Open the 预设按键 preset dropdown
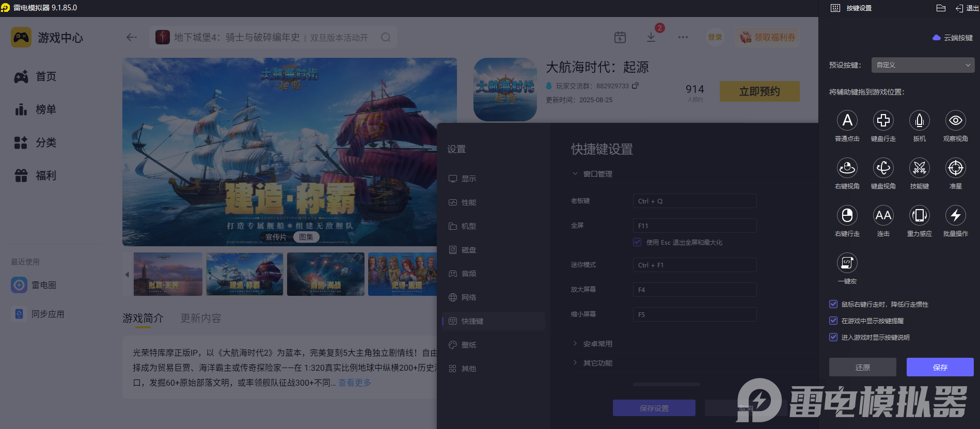The height and width of the screenshot is (429, 980). (923, 65)
